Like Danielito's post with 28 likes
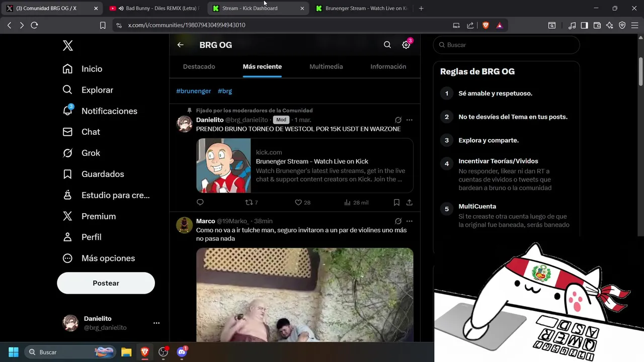The width and height of the screenshot is (644, 362). click(302, 202)
